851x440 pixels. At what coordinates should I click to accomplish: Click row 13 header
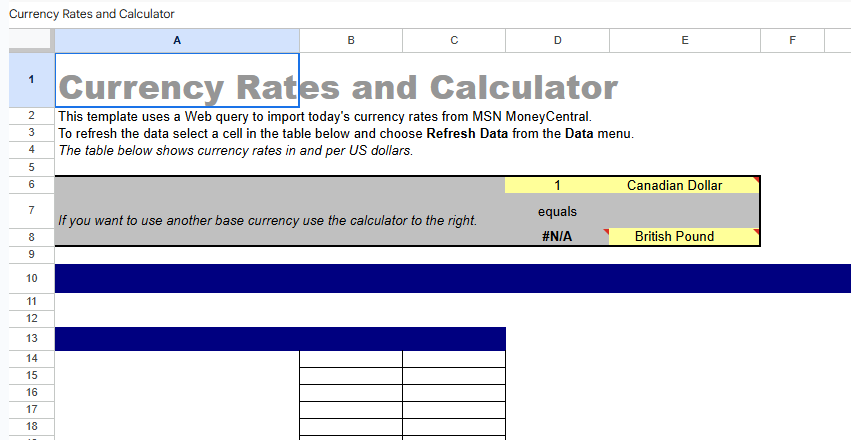31,339
